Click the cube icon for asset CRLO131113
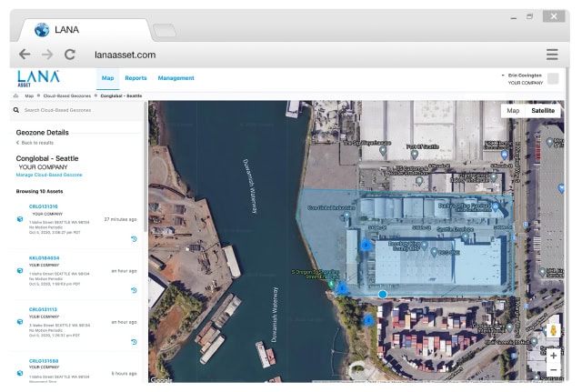The image size is (582, 392). [x=20, y=322]
